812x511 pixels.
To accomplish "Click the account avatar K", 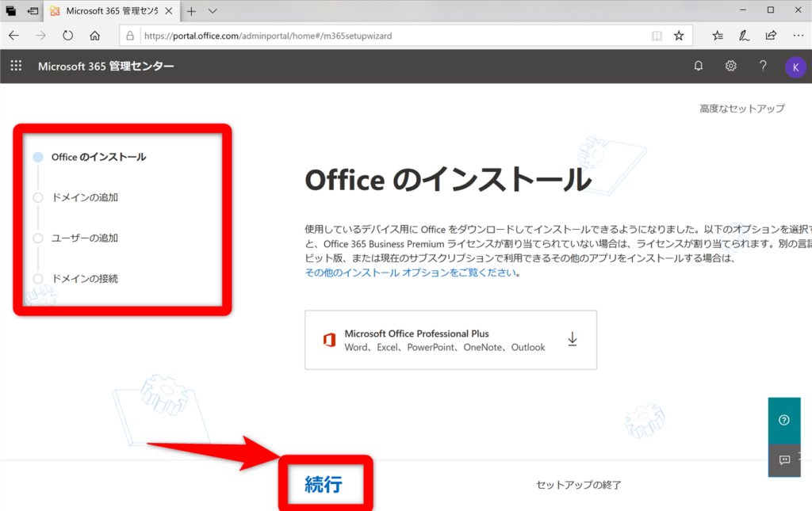I will click(795, 67).
